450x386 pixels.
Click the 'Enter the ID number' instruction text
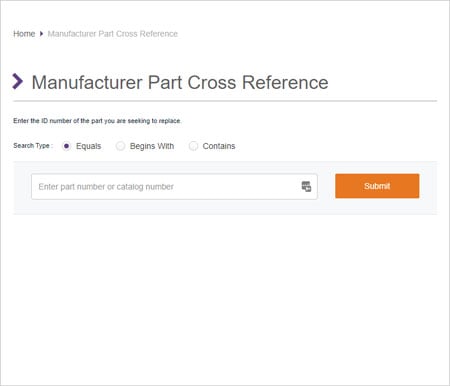click(x=97, y=121)
